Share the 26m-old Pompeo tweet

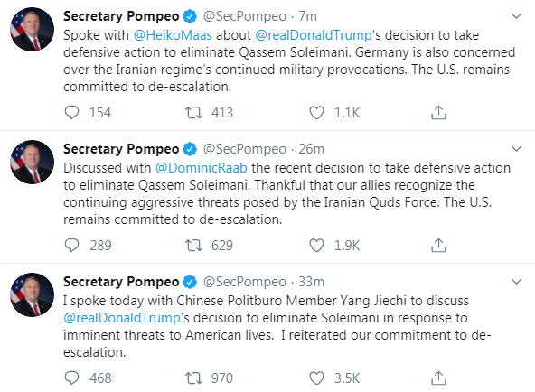click(x=438, y=245)
